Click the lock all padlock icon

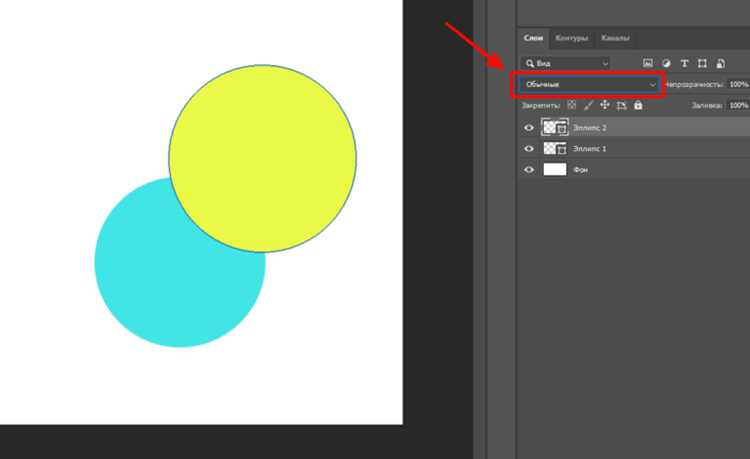coord(638,105)
